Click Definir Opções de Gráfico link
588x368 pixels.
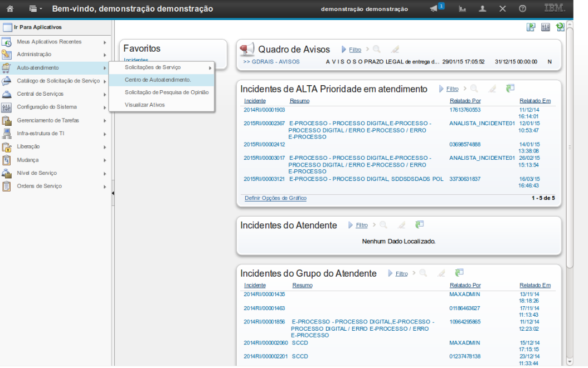point(275,198)
